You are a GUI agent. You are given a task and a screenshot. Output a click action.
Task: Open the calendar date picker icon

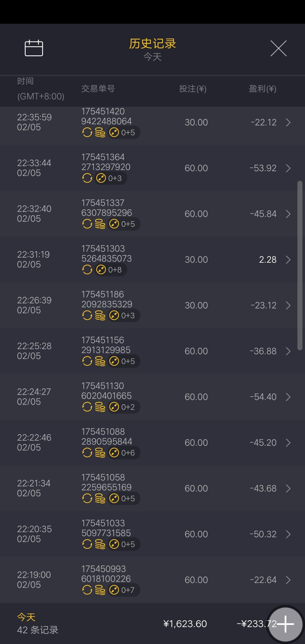click(34, 48)
